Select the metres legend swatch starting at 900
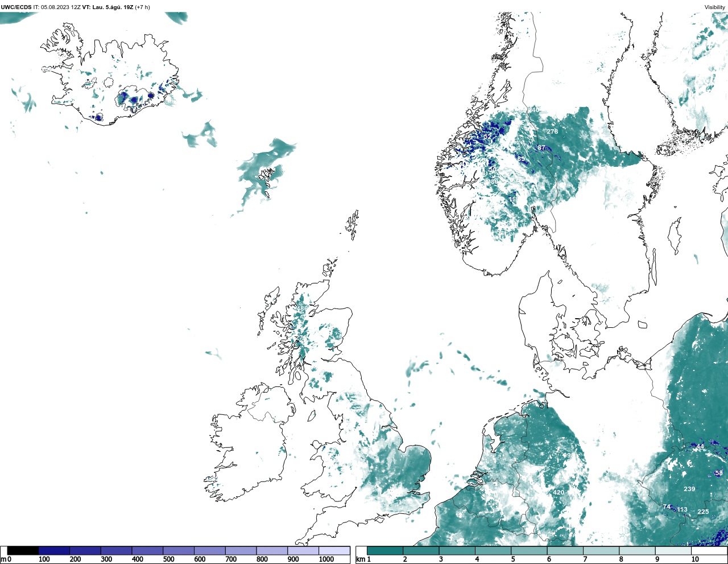Viewport: 728px width, 564px height. click(x=303, y=550)
